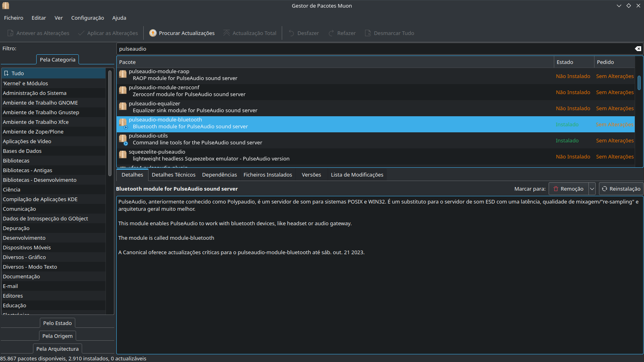Click the Desmarcar Tudo icon
The height and width of the screenshot is (362, 644).
pos(368,33)
